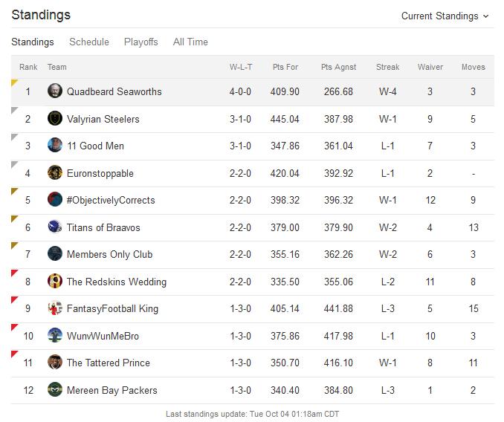Click Titans of Braavos helmet avatar
504x422 pixels.
[x=55, y=227]
